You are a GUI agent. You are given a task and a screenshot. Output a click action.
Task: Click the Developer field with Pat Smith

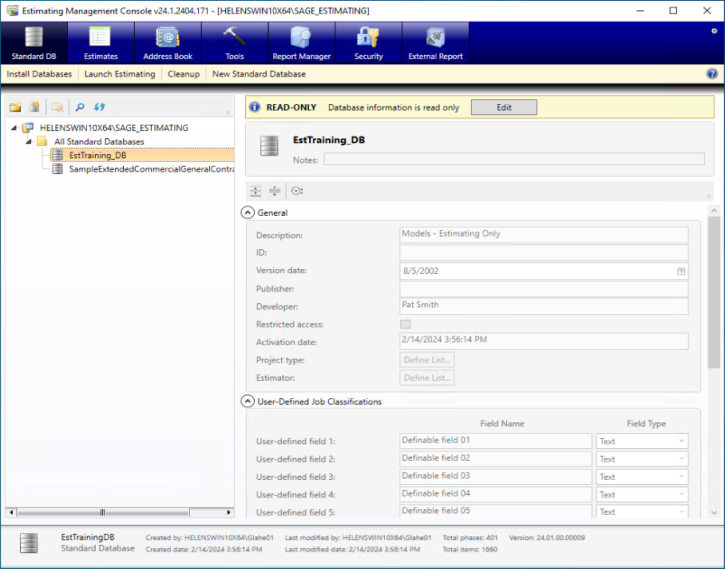tap(544, 306)
